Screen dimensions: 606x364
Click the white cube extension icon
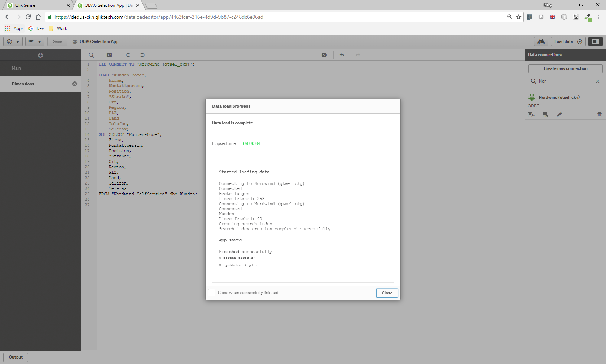click(564, 17)
